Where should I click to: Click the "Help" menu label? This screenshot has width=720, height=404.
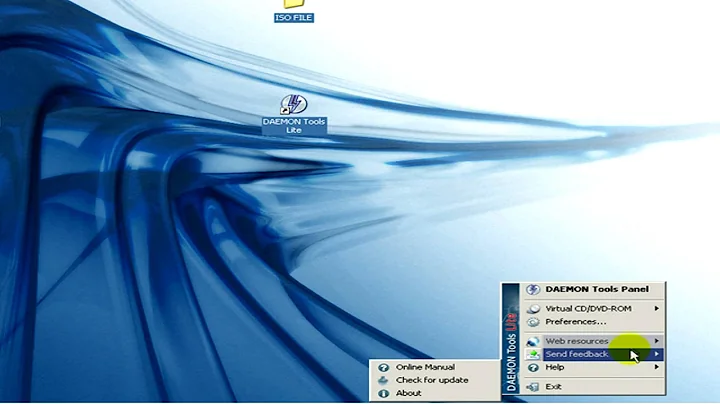pos(555,367)
